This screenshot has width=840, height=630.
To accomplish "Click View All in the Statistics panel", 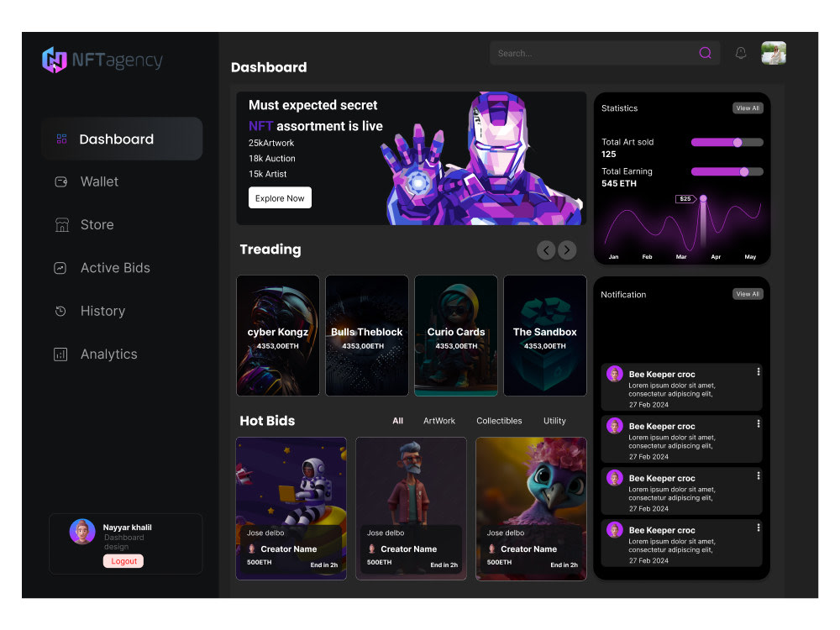I will click(x=748, y=108).
